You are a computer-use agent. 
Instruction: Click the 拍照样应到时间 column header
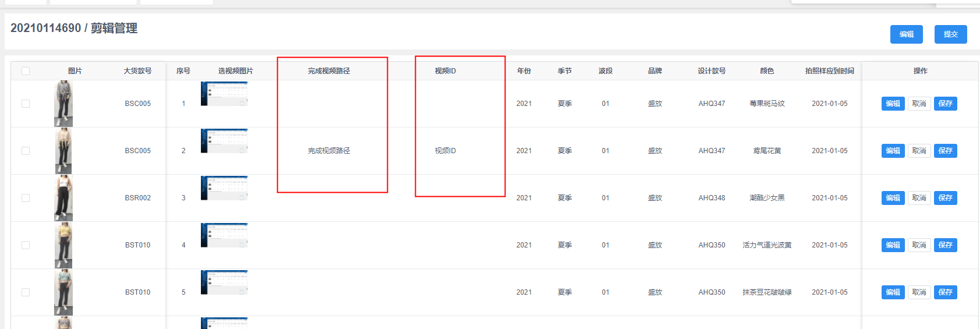[829, 71]
